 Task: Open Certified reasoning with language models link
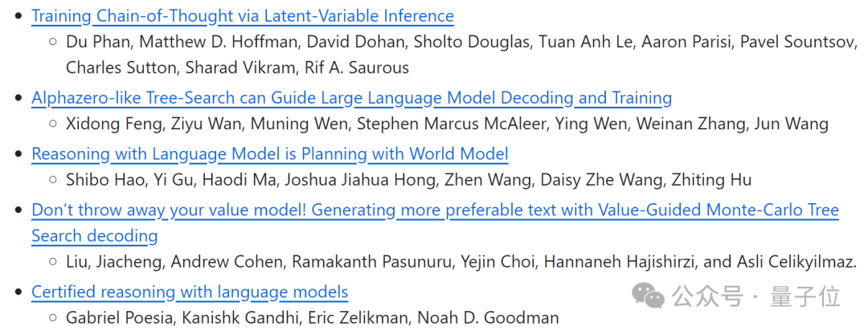(x=190, y=292)
